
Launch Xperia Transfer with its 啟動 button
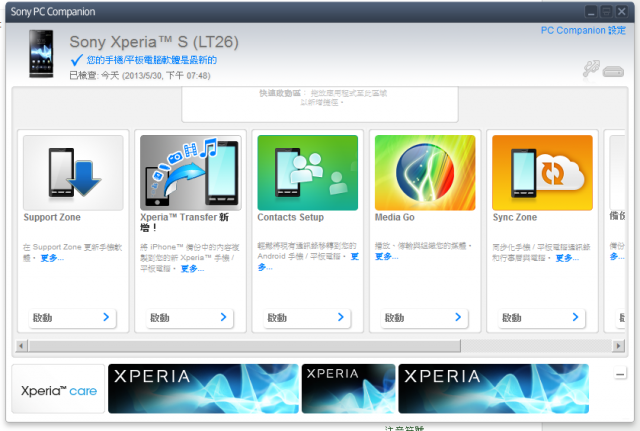click(189, 318)
